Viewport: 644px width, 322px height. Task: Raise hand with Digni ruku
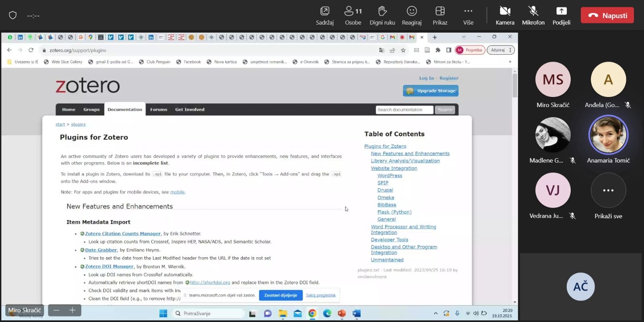click(382, 16)
